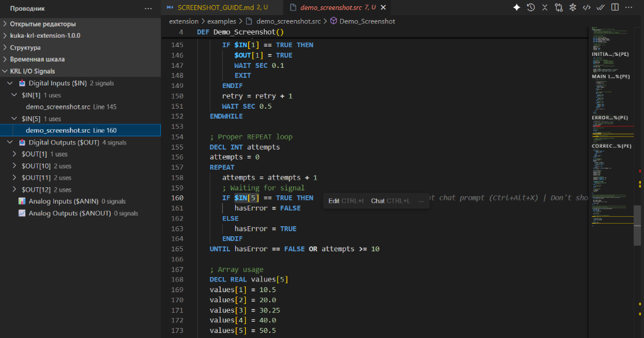This screenshot has height=338, width=644.
Task: Click the inline Chat CTRL+L button
Action: (x=391, y=201)
